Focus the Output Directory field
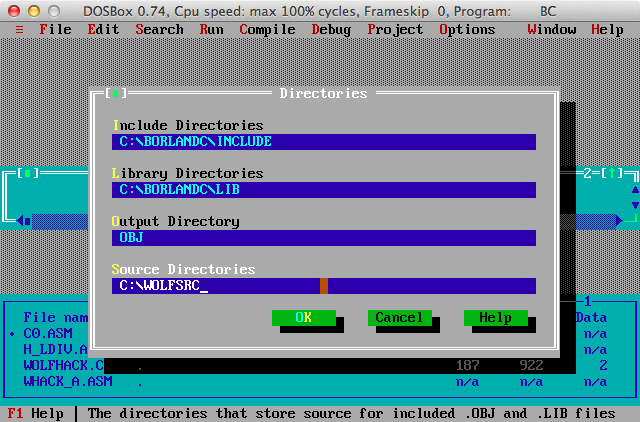This screenshot has height=422, width=640. (324, 238)
